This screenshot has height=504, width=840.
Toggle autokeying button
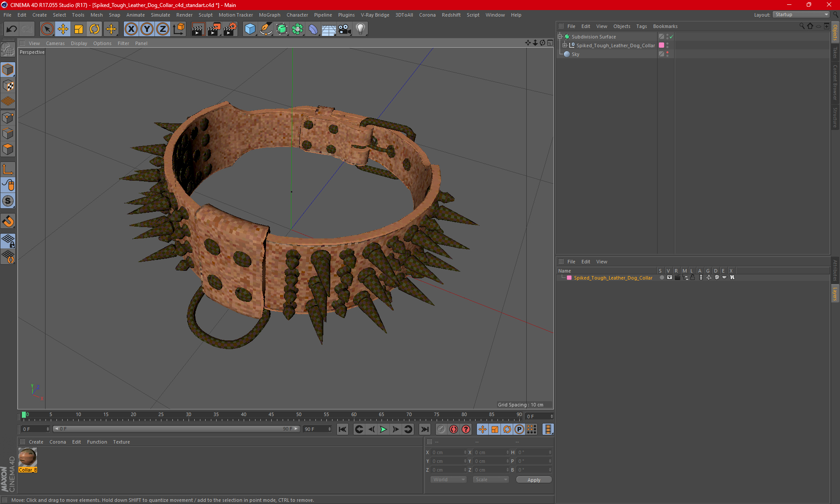454,429
